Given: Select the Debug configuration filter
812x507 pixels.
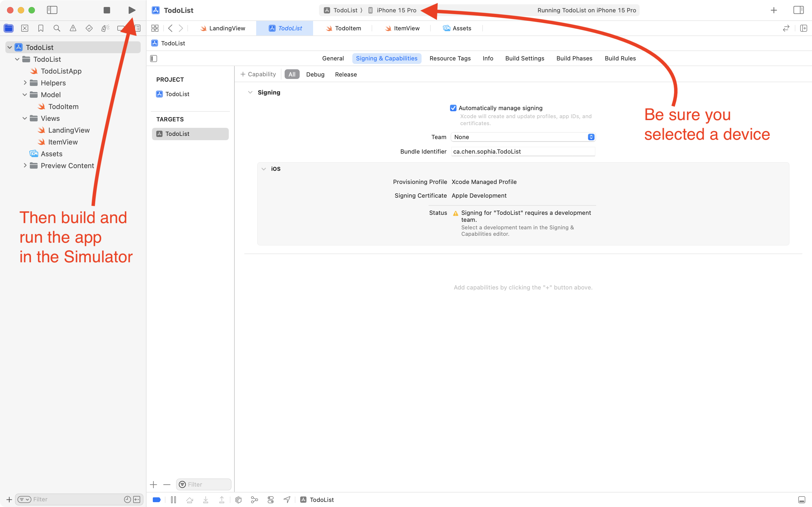Looking at the screenshot, I should (315, 74).
